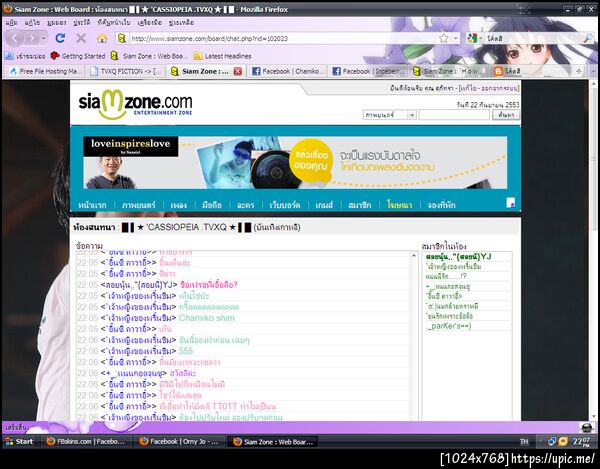The height and width of the screenshot is (469, 600).
Task: Open the movies section in nav bar
Action: (138, 205)
